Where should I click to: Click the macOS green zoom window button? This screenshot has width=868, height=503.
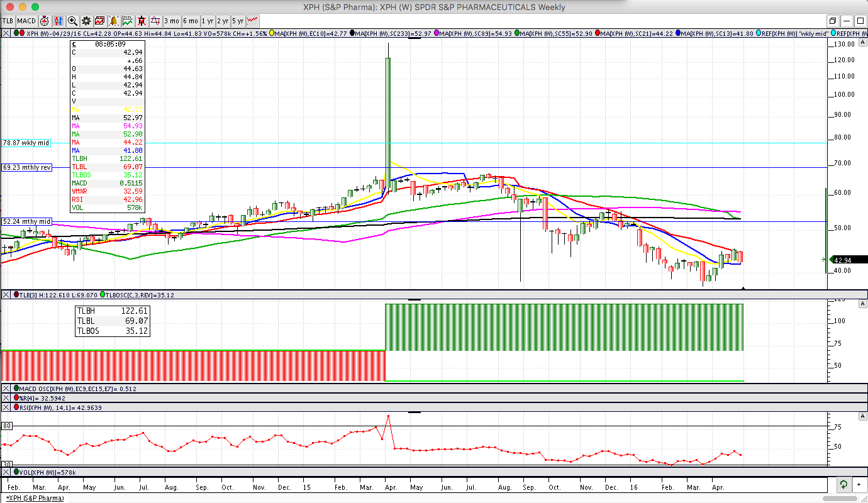tap(36, 7)
